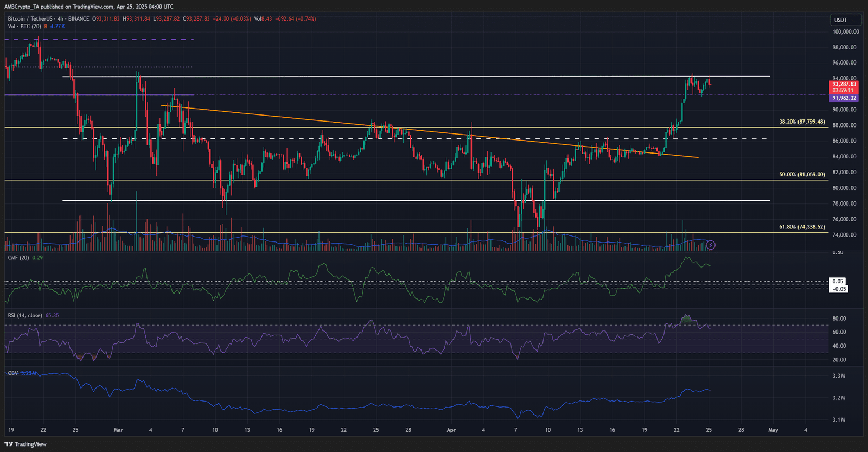
Task: Click the red 93,287.83 current price tag
Action: (x=844, y=84)
